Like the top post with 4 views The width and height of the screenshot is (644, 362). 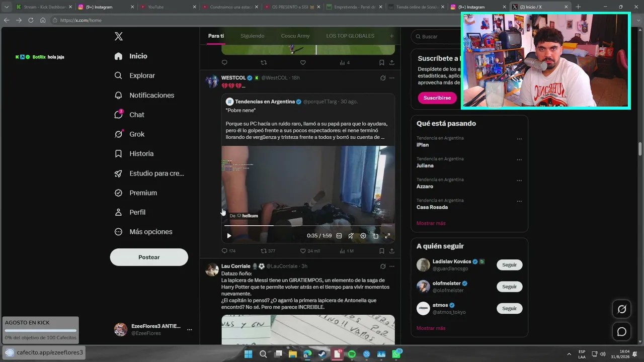303,62
